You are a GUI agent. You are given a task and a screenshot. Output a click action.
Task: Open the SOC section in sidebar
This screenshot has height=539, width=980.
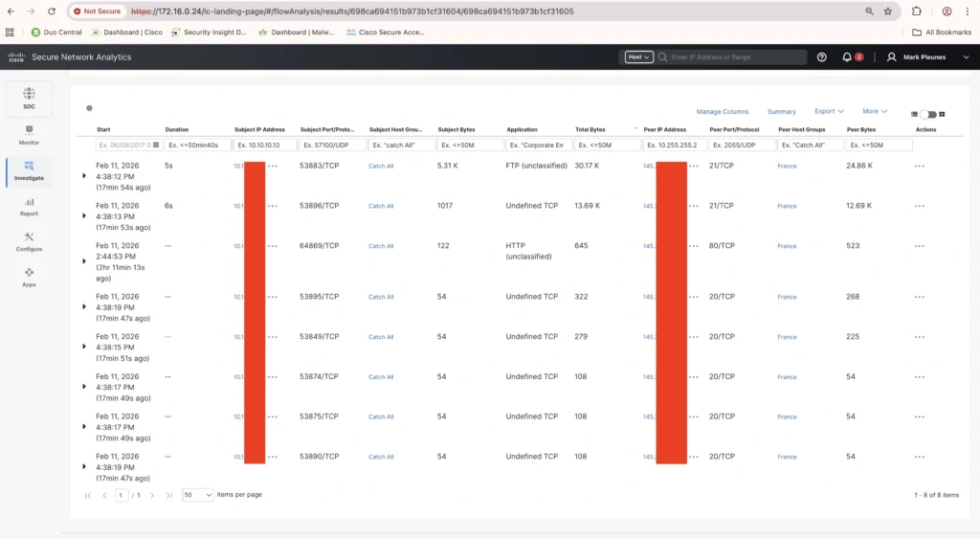coord(29,97)
